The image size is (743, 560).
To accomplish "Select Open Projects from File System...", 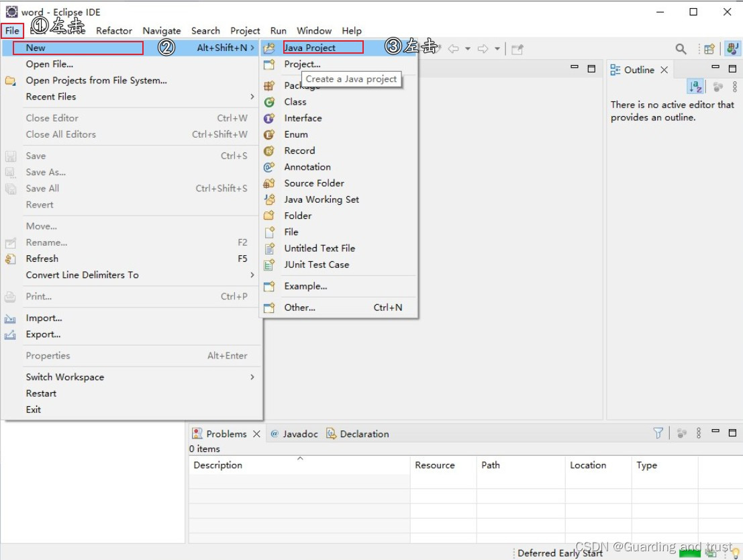I will 132,80.
